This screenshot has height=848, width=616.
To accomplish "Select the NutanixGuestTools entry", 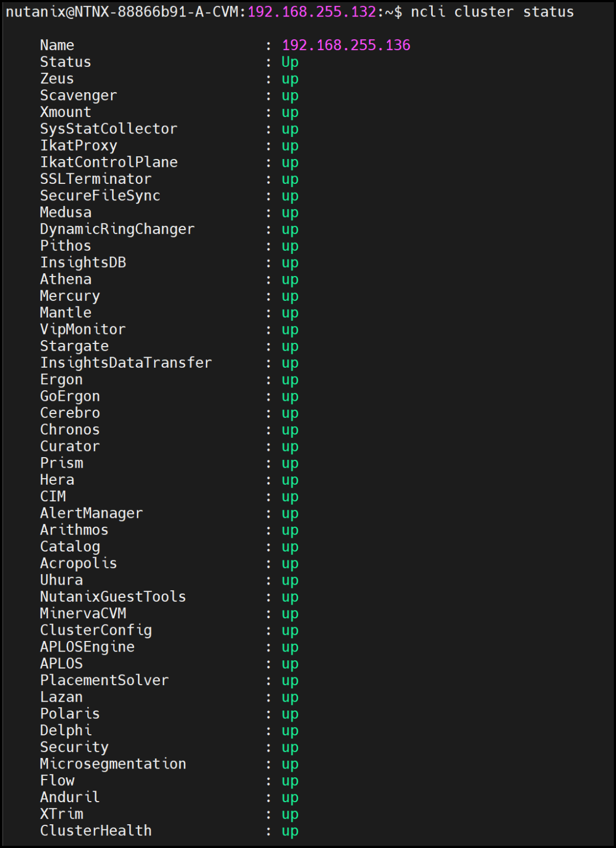I will point(113,597).
